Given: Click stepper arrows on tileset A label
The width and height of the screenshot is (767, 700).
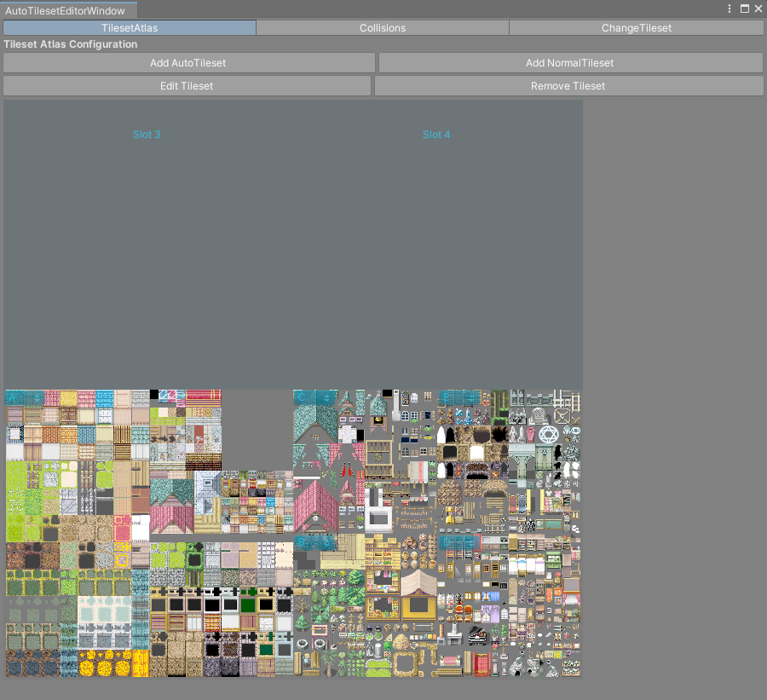Looking at the screenshot, I should (x=37, y=398).
